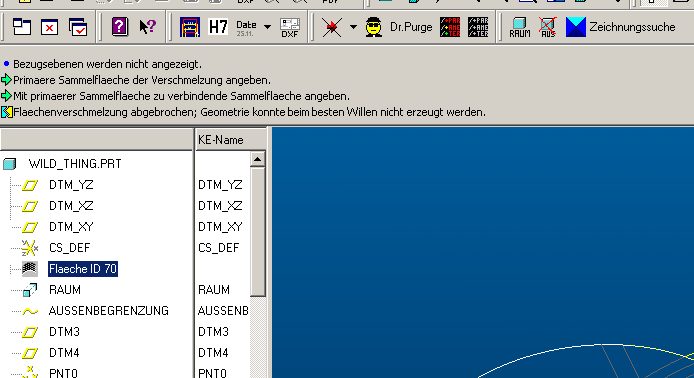Click CS_DEF cell in KE-Name column

[x=219, y=248]
